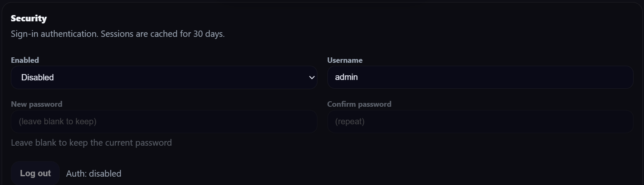Click the 'Leave blank to keep the current password' hint

(x=91, y=143)
